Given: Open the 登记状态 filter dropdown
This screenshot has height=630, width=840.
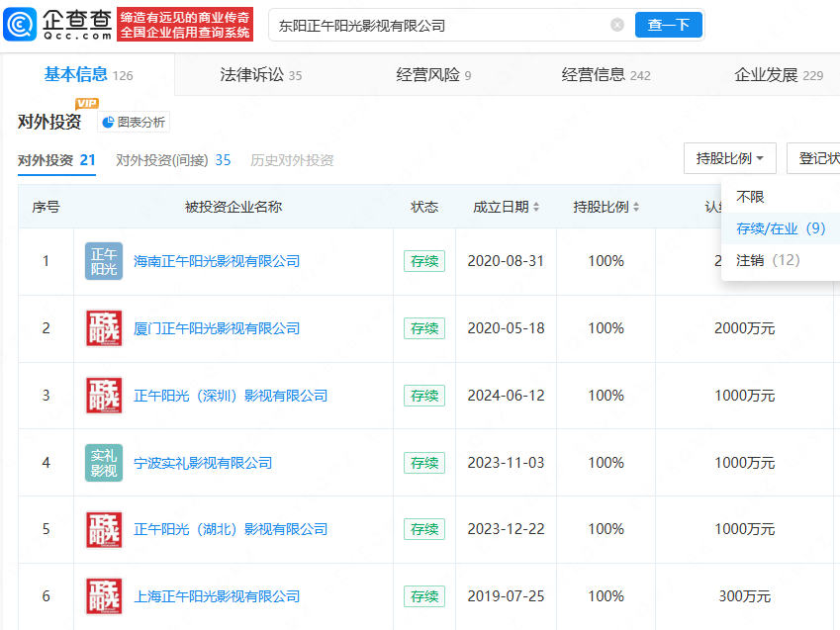Looking at the screenshot, I should click(811, 158).
